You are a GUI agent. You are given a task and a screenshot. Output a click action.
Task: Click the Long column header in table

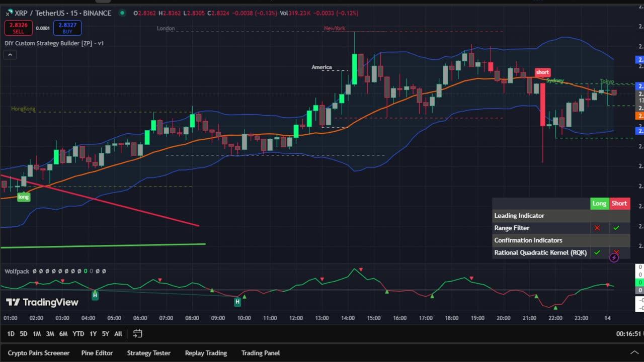(x=599, y=204)
